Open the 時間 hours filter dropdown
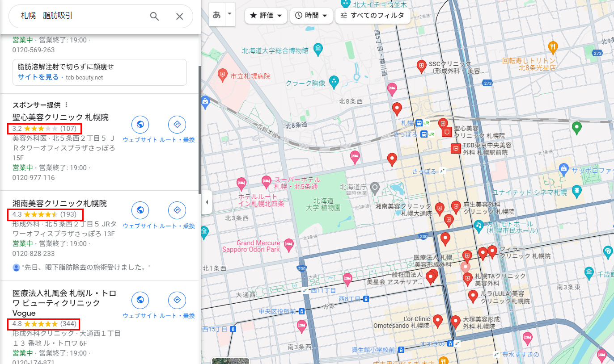The width and height of the screenshot is (614, 364). click(x=311, y=15)
